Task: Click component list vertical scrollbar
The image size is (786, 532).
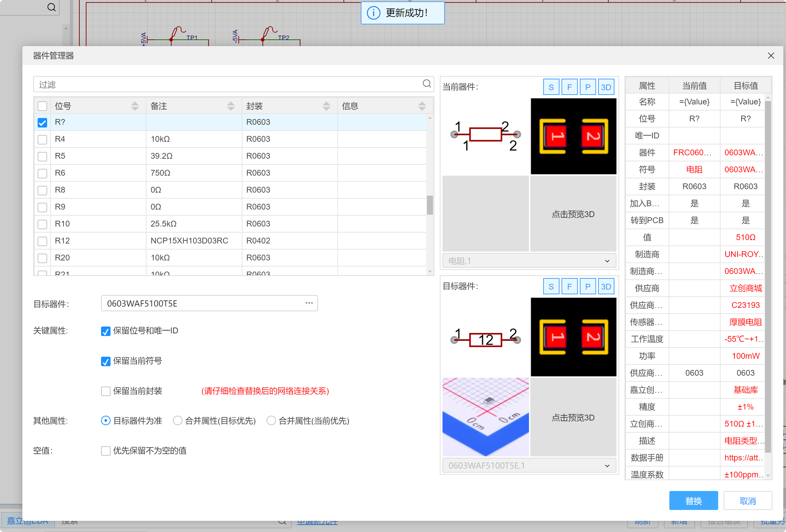Action: pos(430,205)
